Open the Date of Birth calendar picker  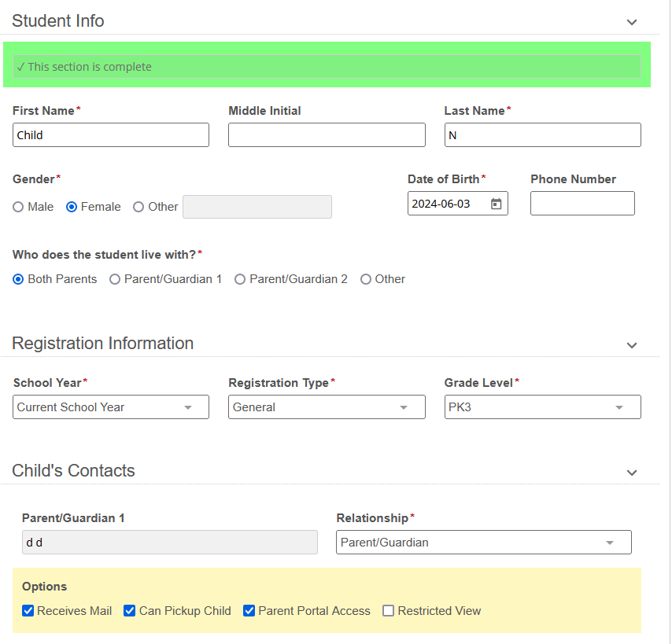click(496, 204)
